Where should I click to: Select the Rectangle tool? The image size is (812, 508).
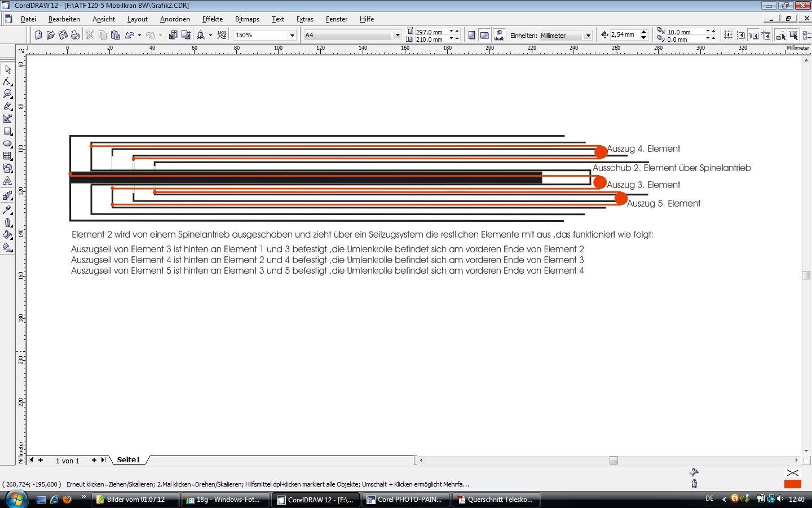tap(7, 132)
